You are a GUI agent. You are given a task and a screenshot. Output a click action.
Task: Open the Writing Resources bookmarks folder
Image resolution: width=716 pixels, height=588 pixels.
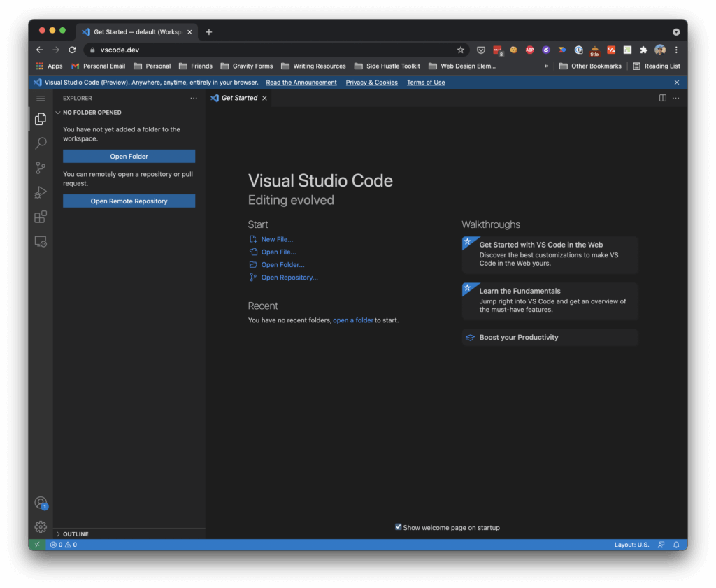tap(313, 66)
